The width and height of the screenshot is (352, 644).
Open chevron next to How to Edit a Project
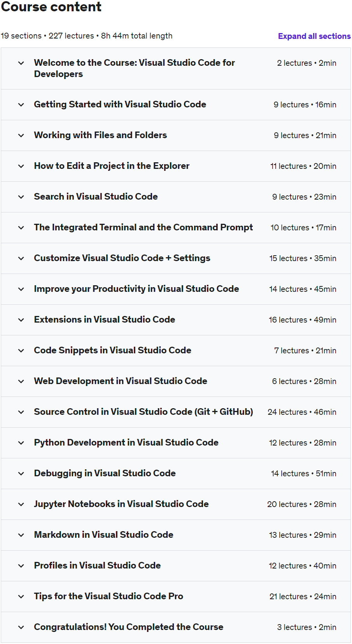pyautogui.click(x=21, y=166)
